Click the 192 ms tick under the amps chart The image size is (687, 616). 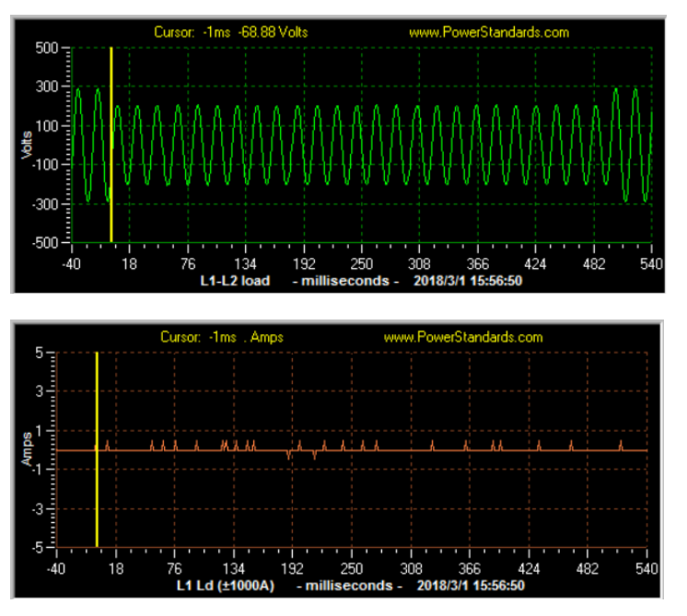293,567
